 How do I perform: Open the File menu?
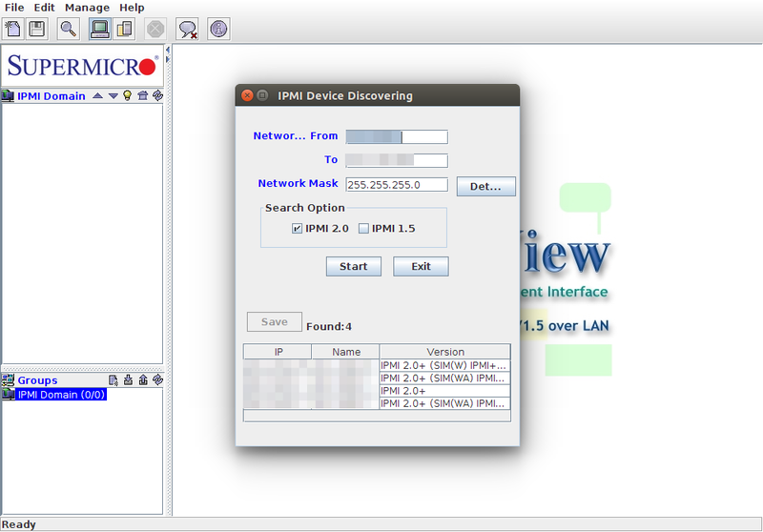click(x=14, y=8)
